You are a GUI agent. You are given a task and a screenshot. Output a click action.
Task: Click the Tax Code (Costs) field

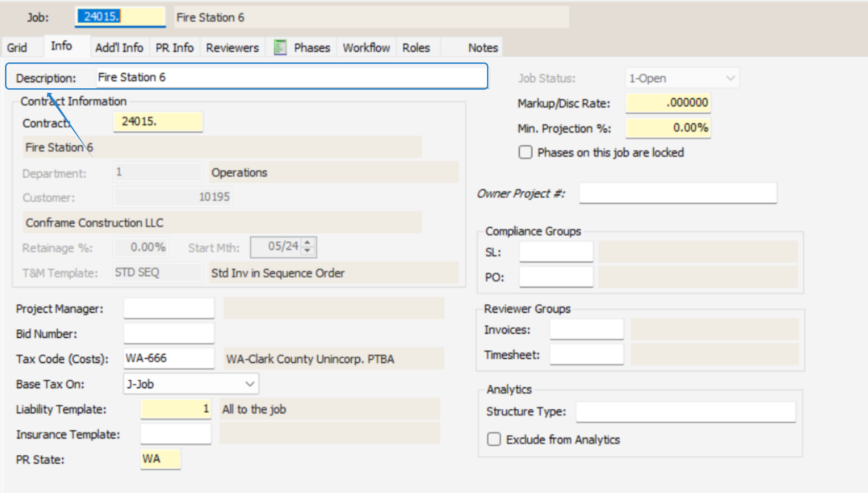(x=169, y=358)
